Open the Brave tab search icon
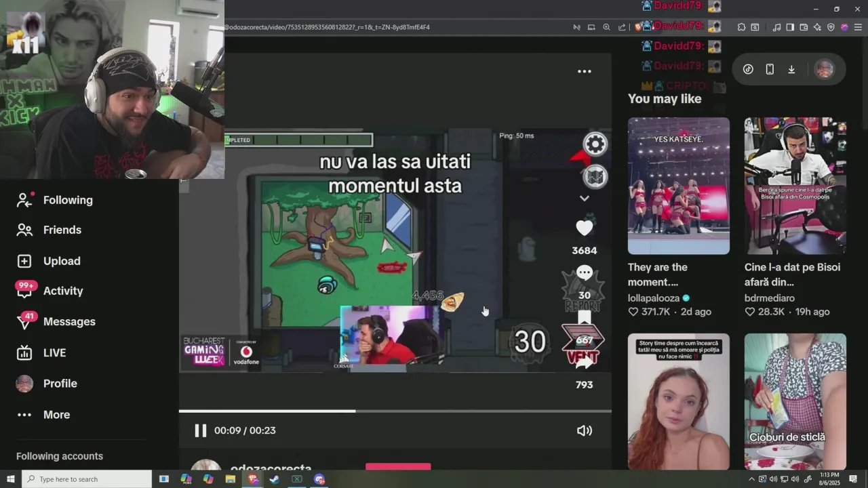868x488 pixels. (755, 27)
